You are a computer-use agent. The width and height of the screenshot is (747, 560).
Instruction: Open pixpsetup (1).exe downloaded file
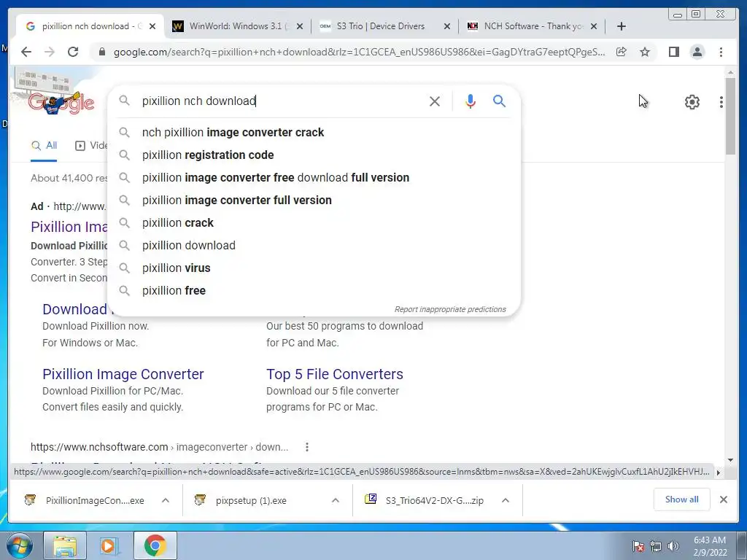[x=252, y=500]
